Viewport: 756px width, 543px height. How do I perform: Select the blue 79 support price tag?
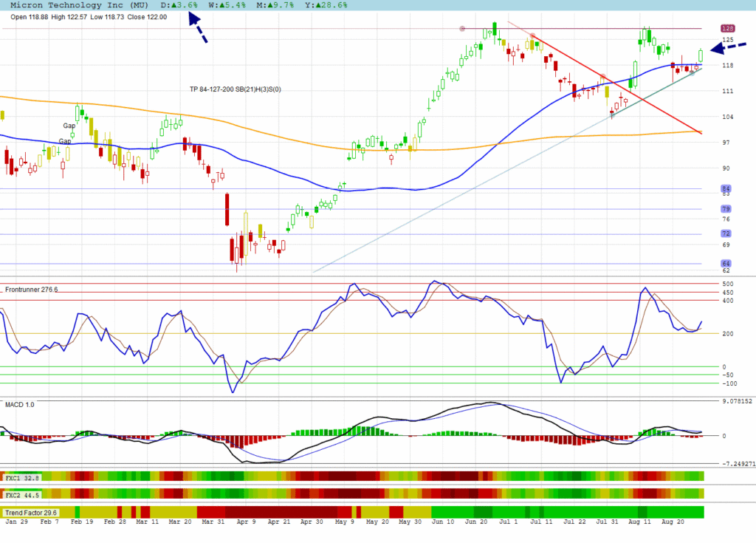726,209
